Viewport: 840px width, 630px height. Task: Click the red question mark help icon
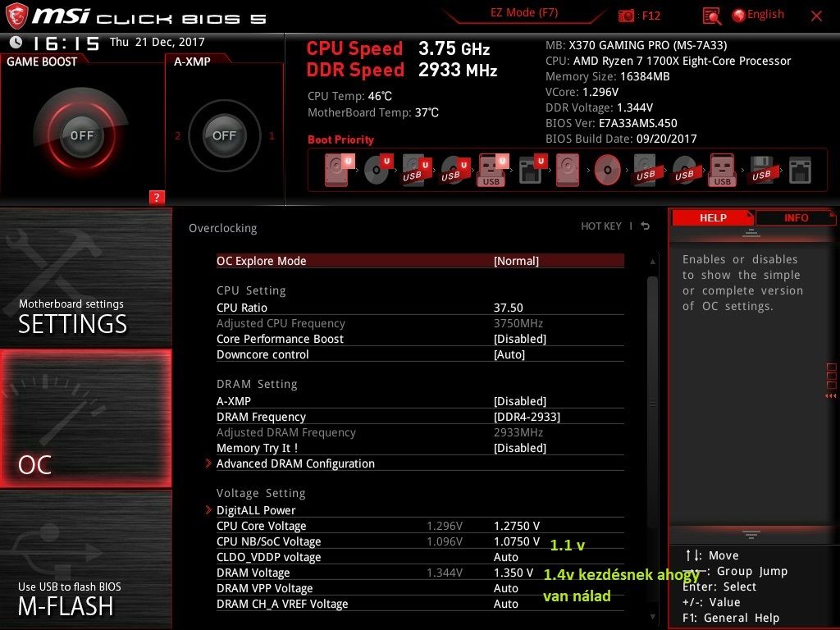click(157, 197)
